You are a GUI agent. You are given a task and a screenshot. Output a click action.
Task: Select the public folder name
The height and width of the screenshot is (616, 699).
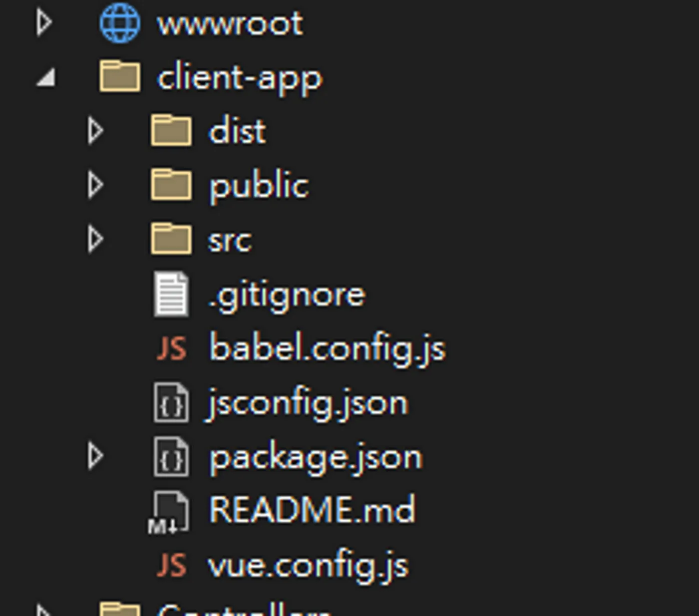tap(259, 186)
